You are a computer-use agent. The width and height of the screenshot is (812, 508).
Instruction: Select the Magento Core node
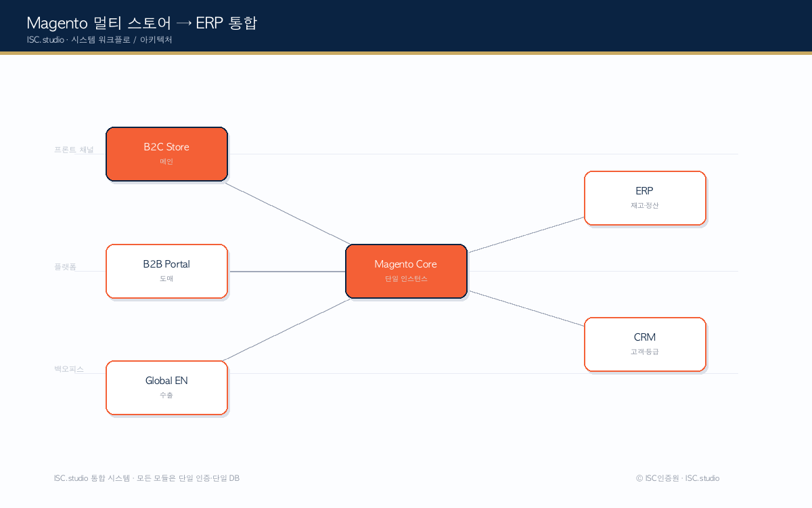406,271
